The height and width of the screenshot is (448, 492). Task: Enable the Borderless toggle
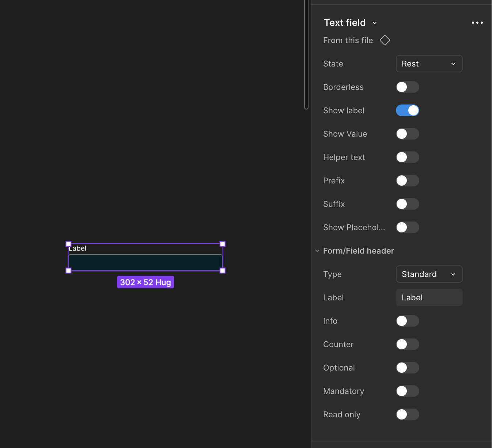407,87
